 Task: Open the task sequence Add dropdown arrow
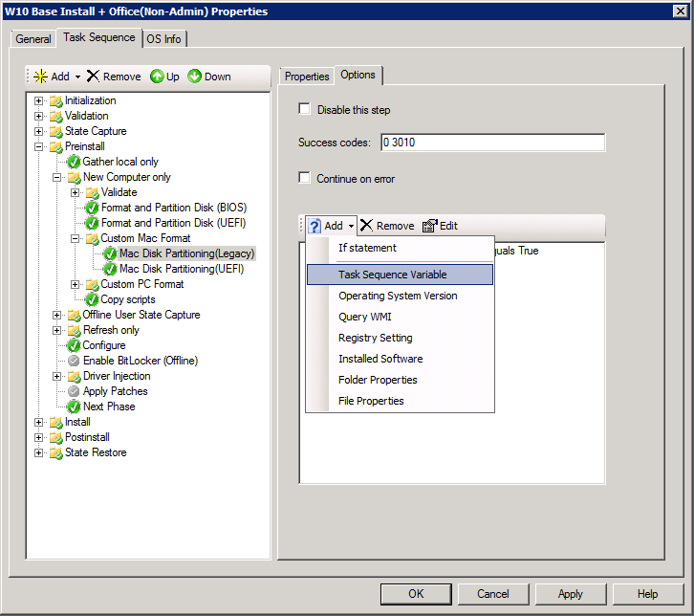coord(77,77)
